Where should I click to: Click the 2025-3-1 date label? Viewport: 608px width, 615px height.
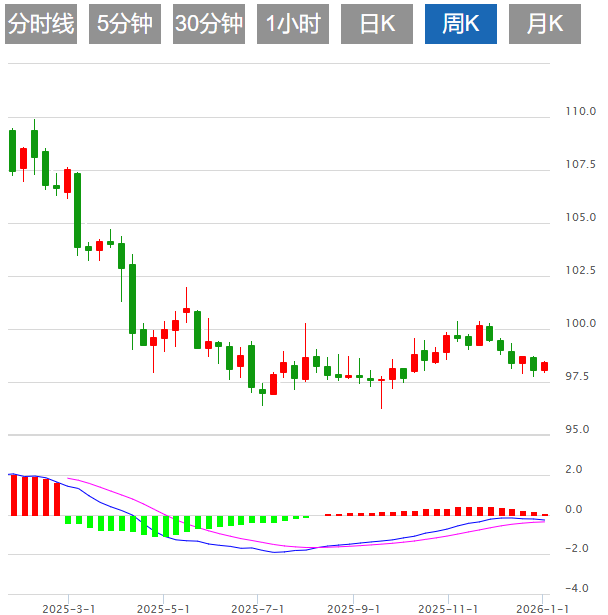69,607
